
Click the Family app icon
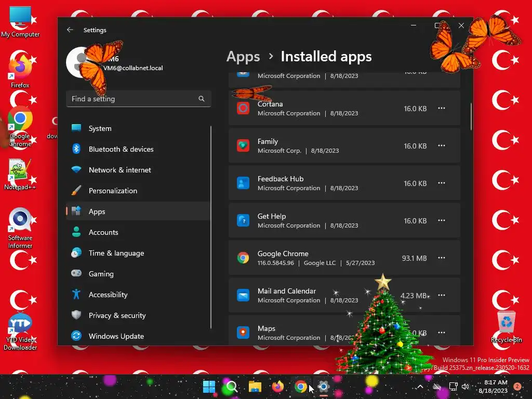243,145
